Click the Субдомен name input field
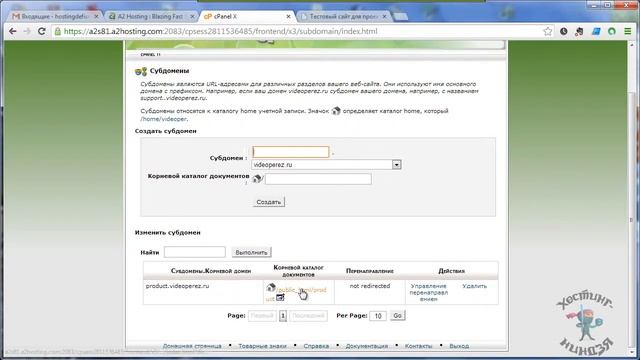The height and width of the screenshot is (360, 640). [x=291, y=152]
